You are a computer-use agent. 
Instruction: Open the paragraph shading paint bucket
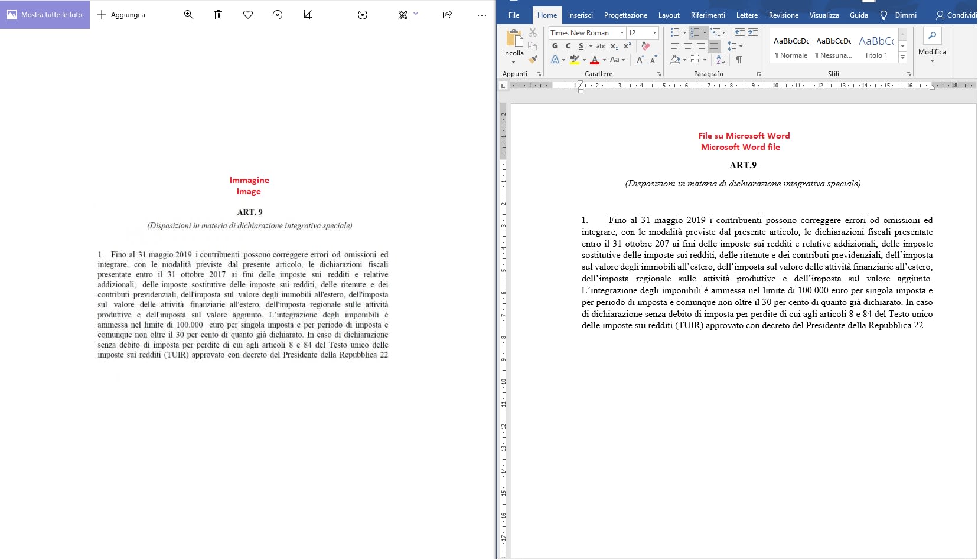pos(675,60)
